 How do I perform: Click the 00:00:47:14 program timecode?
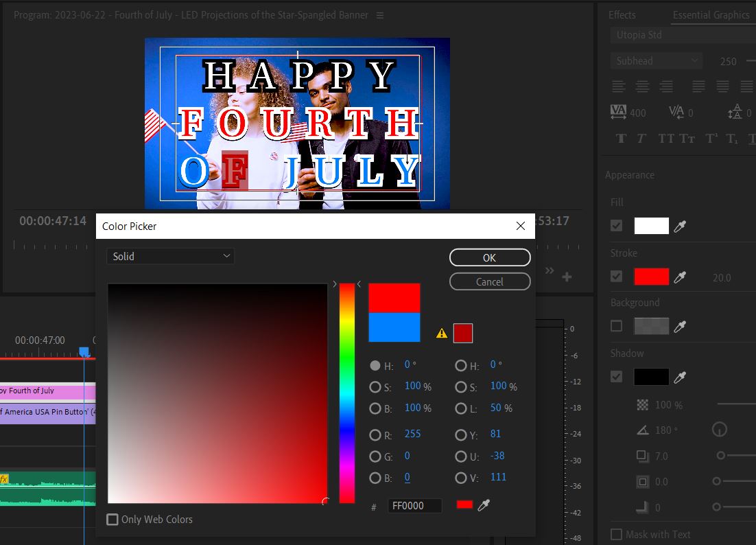[53, 221]
